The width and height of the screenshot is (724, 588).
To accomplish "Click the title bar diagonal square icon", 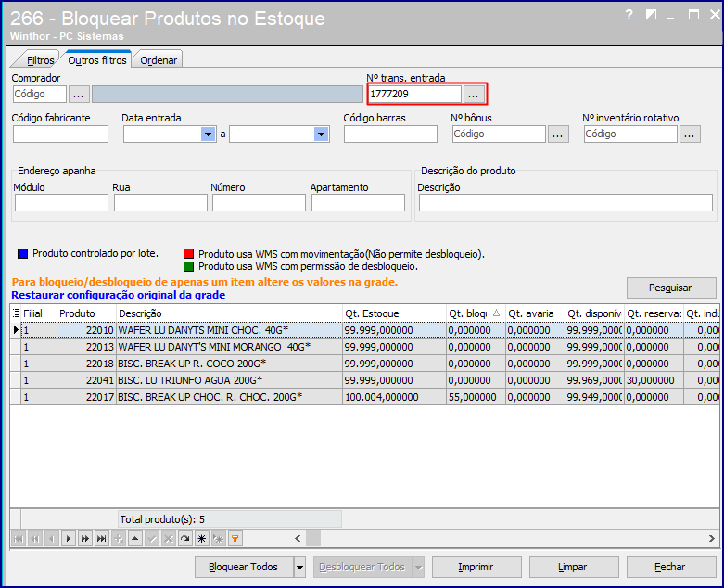I will coord(651,15).
